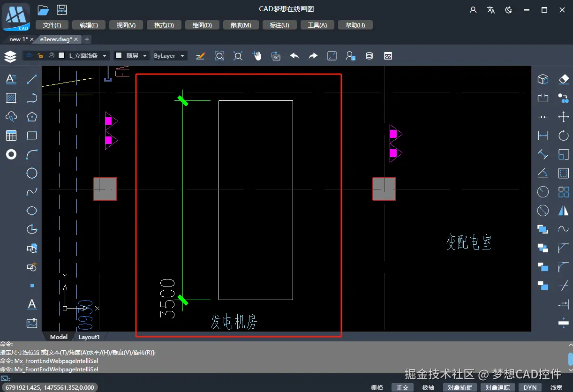This screenshot has width=573, height=392.
Task: Open the Table creation tool
Action: pyautogui.click(x=11, y=136)
